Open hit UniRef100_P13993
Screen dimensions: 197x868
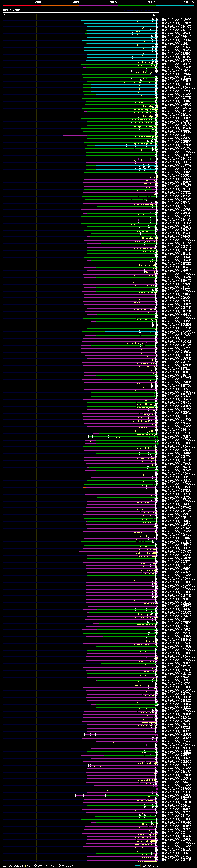pos(176,20)
